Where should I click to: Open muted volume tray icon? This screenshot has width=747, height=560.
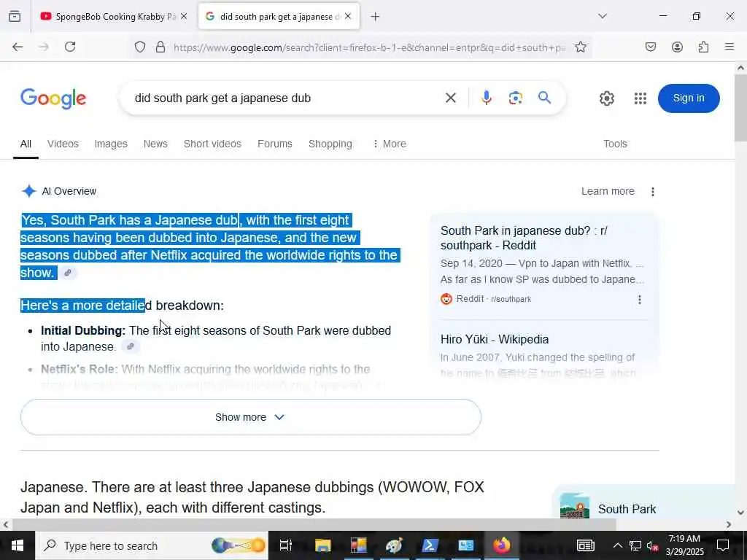(652, 545)
